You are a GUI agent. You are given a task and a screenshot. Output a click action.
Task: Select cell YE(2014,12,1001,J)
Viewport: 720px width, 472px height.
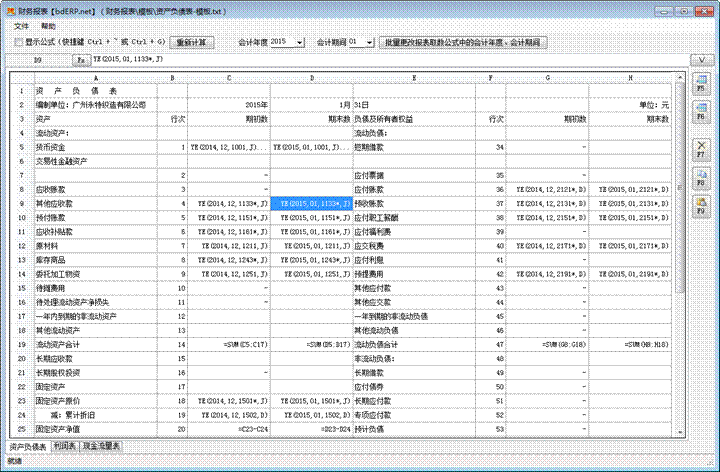pos(229,147)
